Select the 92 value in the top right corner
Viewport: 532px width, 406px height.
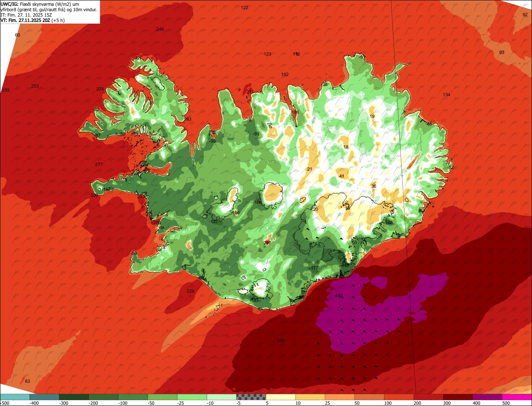525,15
